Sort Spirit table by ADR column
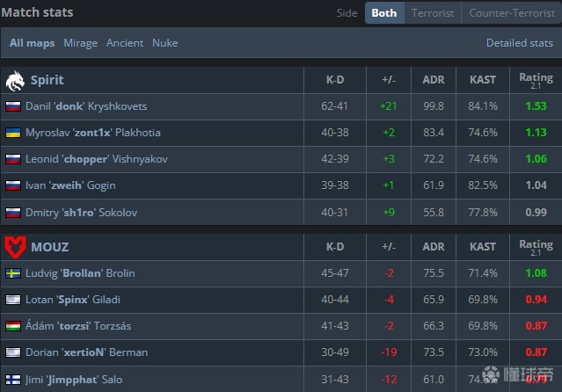 (433, 81)
